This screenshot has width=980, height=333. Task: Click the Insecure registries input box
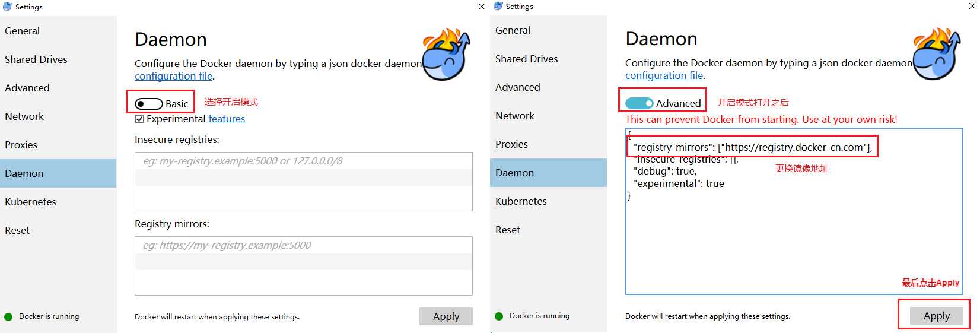pyautogui.click(x=304, y=182)
